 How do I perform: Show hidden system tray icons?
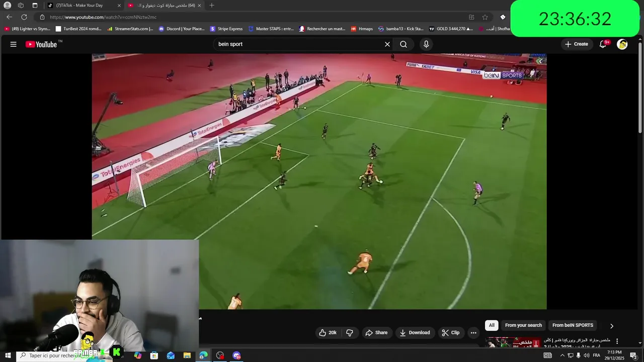[562, 355]
